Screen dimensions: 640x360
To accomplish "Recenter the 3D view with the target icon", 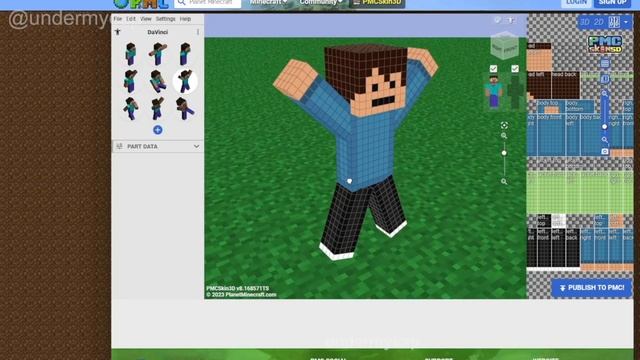I will pos(504,125).
